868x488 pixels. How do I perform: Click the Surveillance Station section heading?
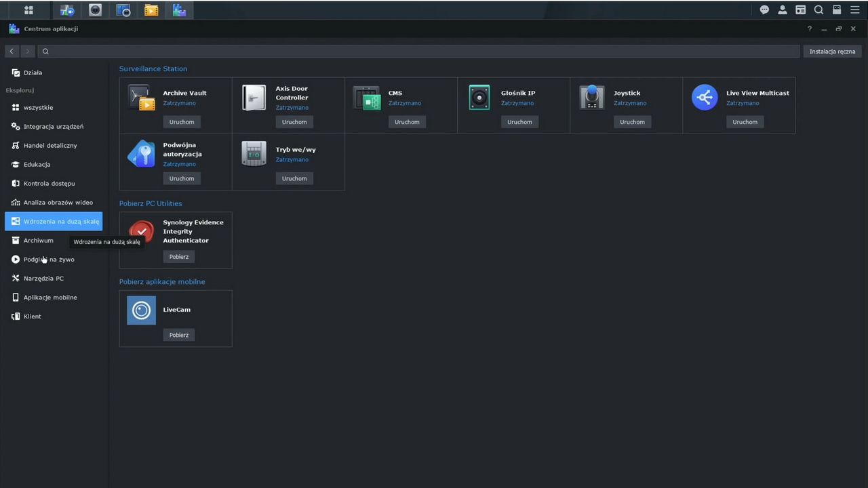pos(153,68)
